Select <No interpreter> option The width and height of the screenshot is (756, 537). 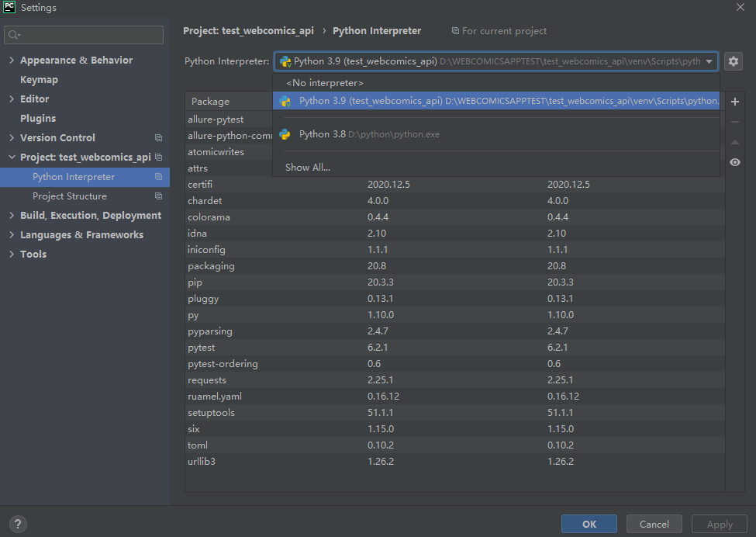496,83
